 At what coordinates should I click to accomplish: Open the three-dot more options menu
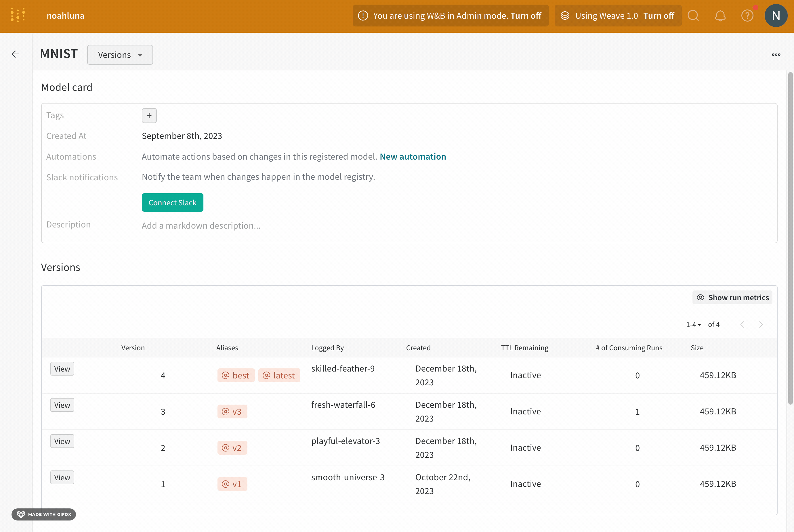pos(776,55)
